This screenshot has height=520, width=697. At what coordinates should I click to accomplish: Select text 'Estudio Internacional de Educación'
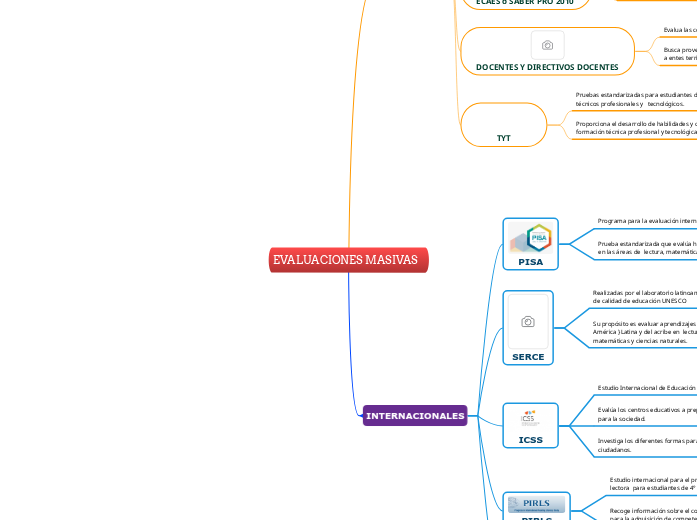647,388
